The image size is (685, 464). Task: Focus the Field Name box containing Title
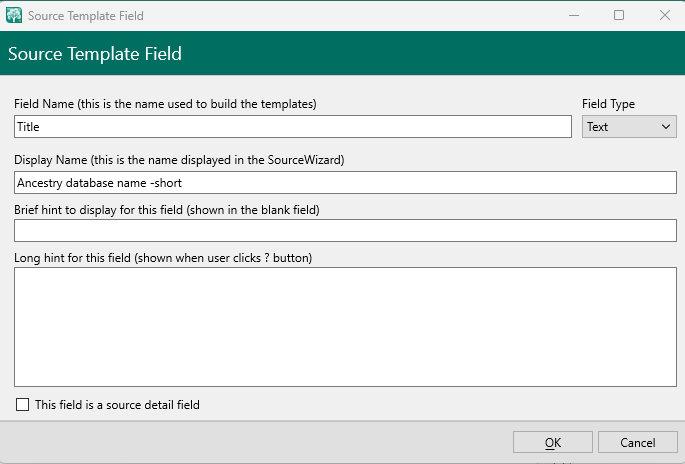[292, 127]
